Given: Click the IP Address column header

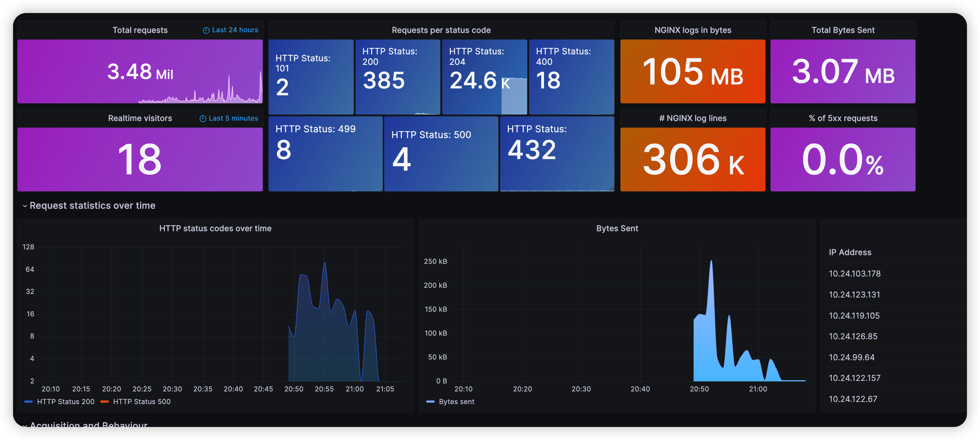Looking at the screenshot, I should (x=850, y=252).
